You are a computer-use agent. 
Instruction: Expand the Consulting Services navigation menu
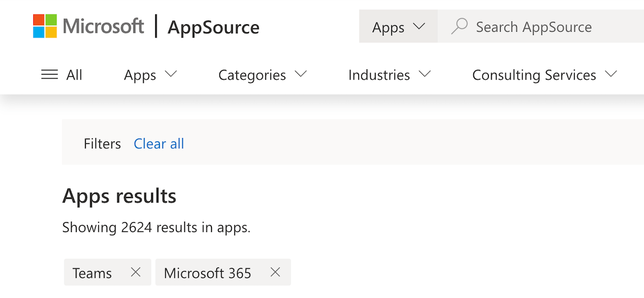[545, 75]
